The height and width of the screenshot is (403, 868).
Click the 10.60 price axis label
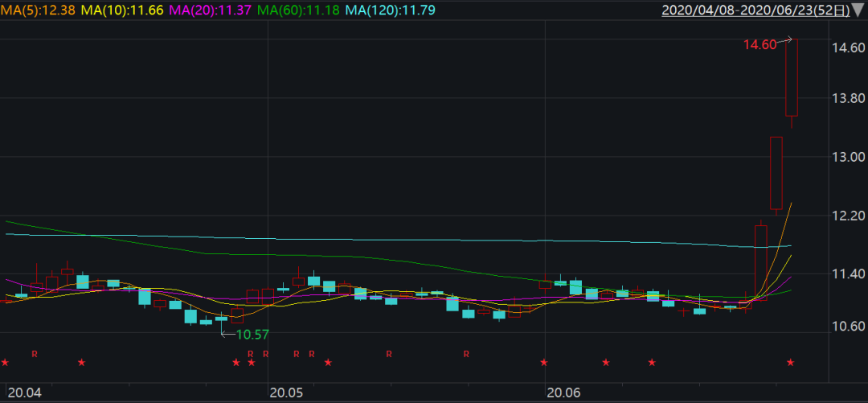[x=850, y=326]
